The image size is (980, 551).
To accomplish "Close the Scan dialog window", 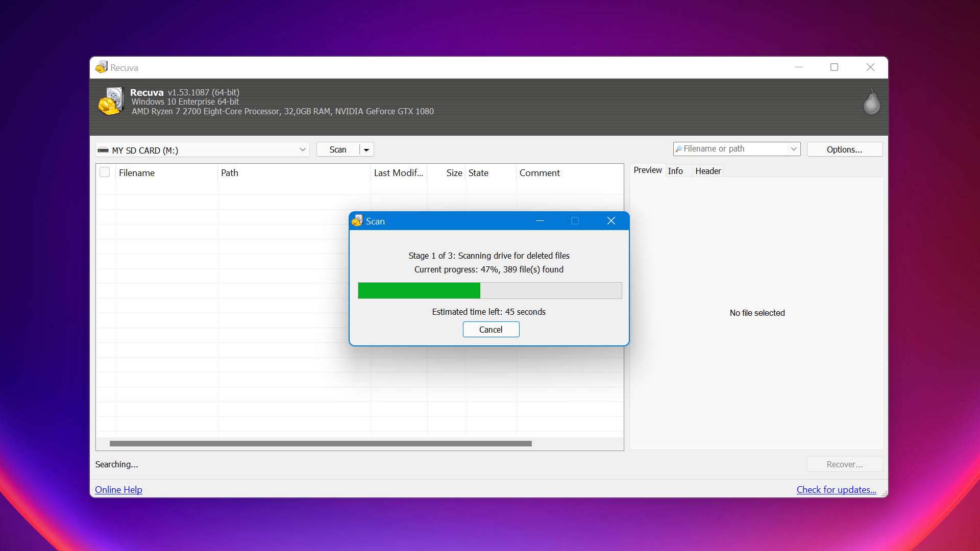I will (x=611, y=221).
